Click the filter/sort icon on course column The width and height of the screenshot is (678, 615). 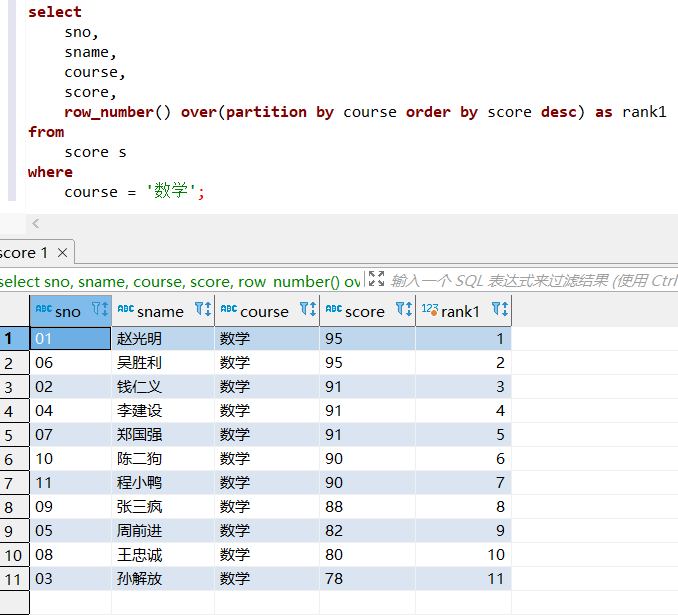[x=308, y=309]
